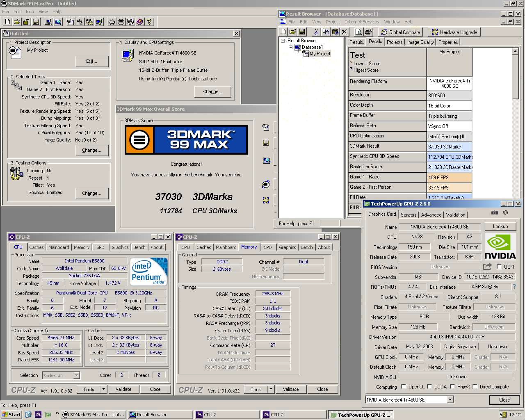Click the Lookup button in GPU-Z

500,226
